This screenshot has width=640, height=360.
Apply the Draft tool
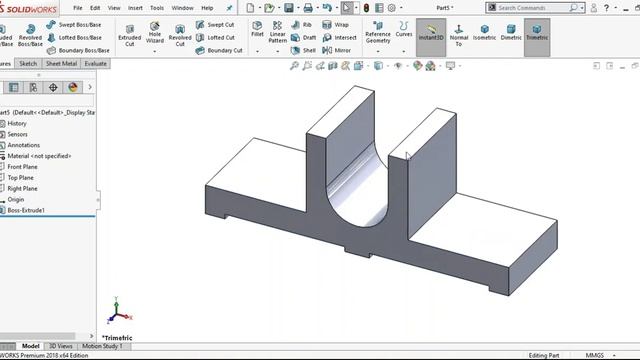[303, 38]
